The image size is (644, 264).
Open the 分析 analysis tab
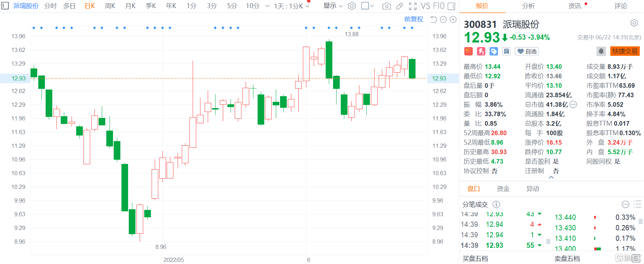(x=528, y=6)
